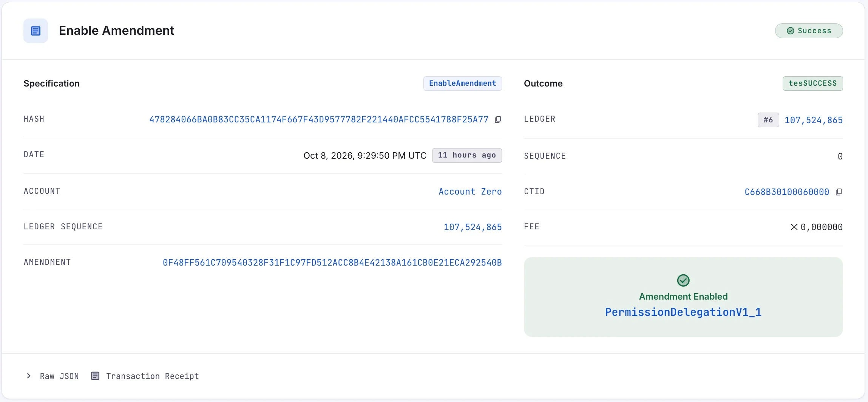Select the date 'Oct 8, 2026, 9:29:50 PM UTC'
Image resolution: width=868 pixels, height=402 pixels.
(365, 156)
